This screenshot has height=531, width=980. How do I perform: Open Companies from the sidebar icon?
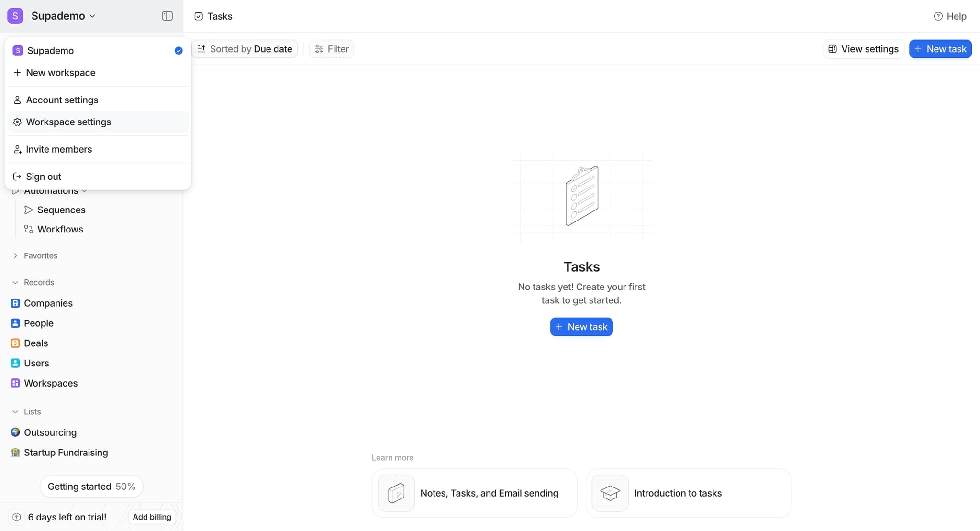point(15,303)
